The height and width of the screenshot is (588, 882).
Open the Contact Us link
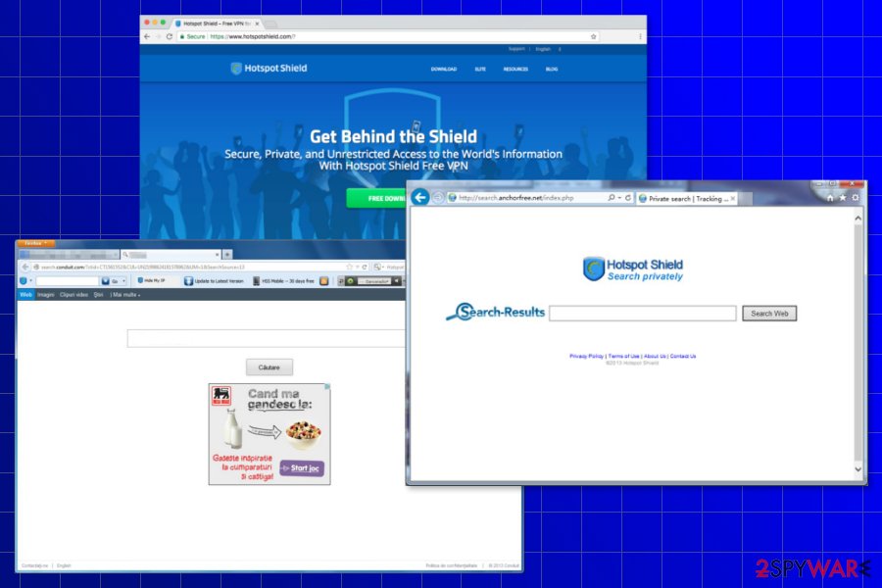(x=683, y=356)
